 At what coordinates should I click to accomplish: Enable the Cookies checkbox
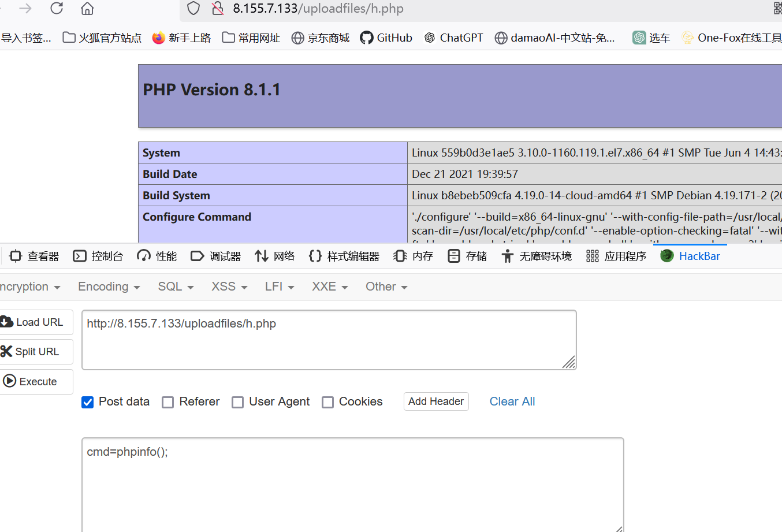click(328, 402)
